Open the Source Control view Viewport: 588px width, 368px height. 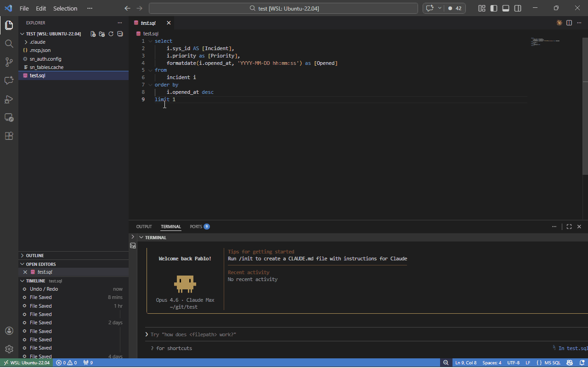(x=9, y=62)
